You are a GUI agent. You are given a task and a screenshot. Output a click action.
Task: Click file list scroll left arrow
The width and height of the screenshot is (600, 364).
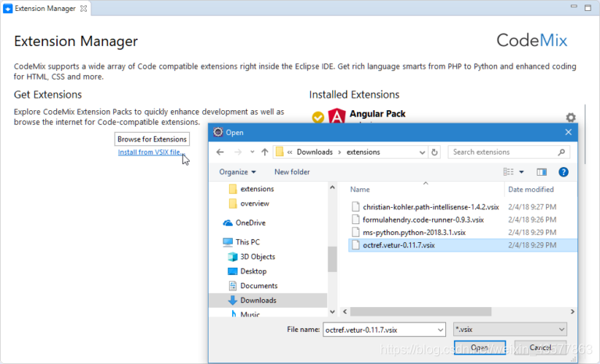click(x=345, y=312)
